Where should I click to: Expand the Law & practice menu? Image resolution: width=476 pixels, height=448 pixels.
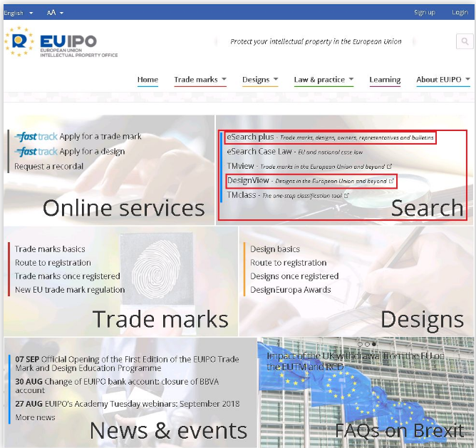click(x=324, y=80)
